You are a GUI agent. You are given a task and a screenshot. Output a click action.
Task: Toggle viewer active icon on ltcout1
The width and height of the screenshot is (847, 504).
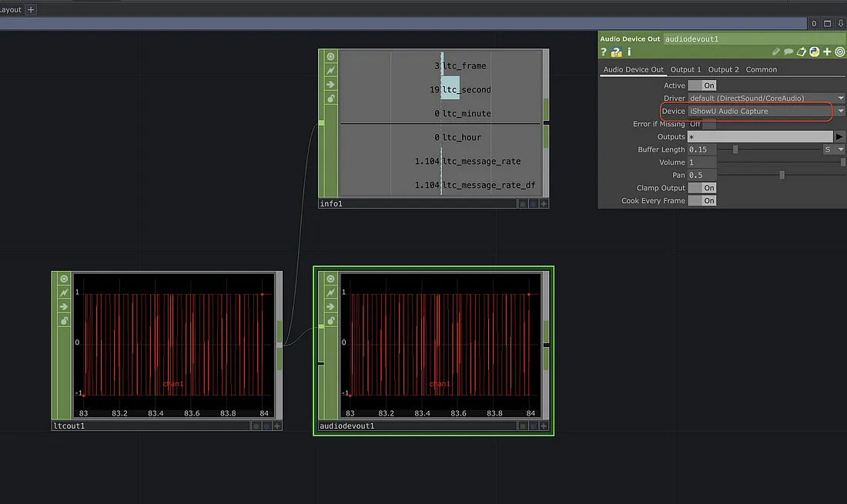click(64, 279)
